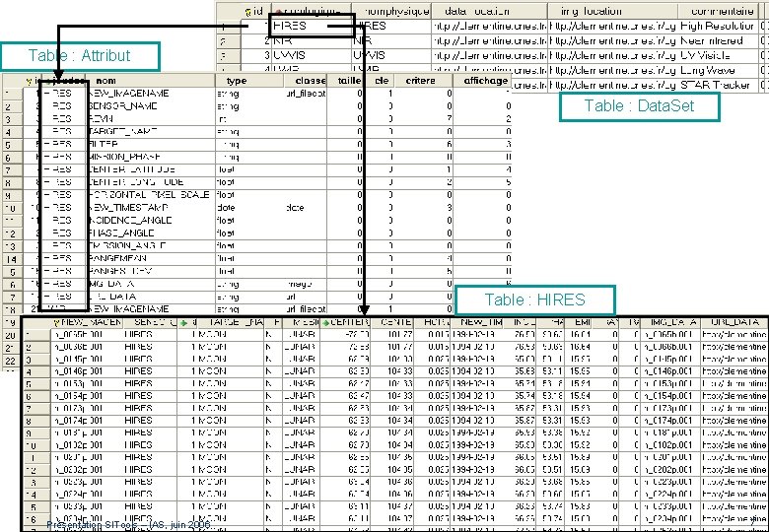Select 'UVVIS' cell in nomphysique column
This screenshot has width=769, height=532.
tap(390, 55)
